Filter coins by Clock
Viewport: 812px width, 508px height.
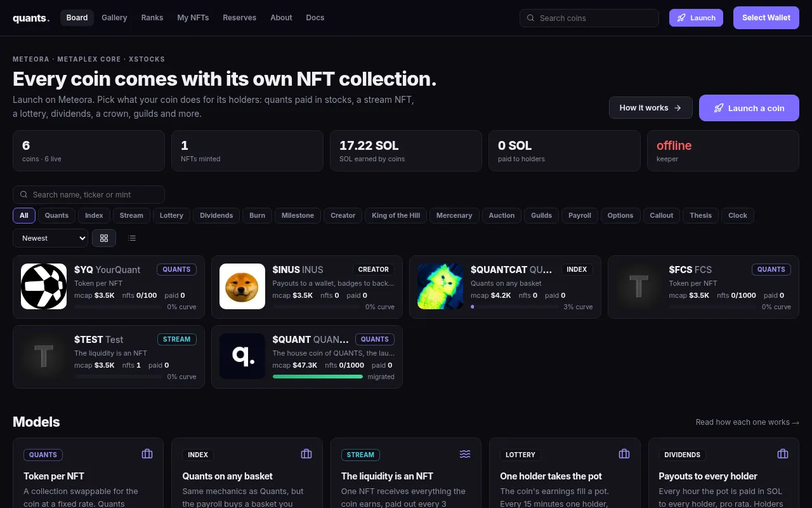(738, 215)
